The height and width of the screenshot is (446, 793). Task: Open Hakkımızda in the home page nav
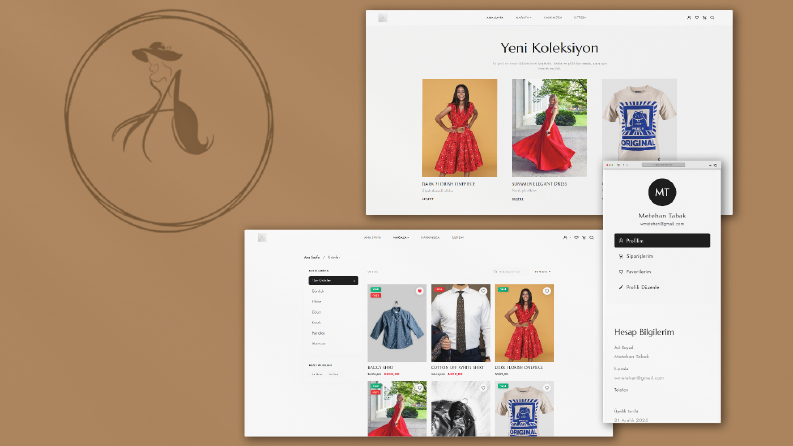tap(553, 18)
